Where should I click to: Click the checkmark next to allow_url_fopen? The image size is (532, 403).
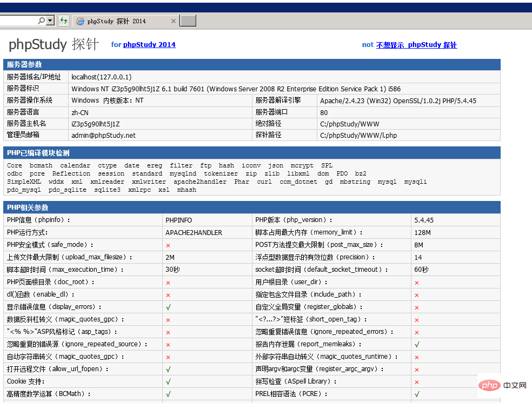168,369
